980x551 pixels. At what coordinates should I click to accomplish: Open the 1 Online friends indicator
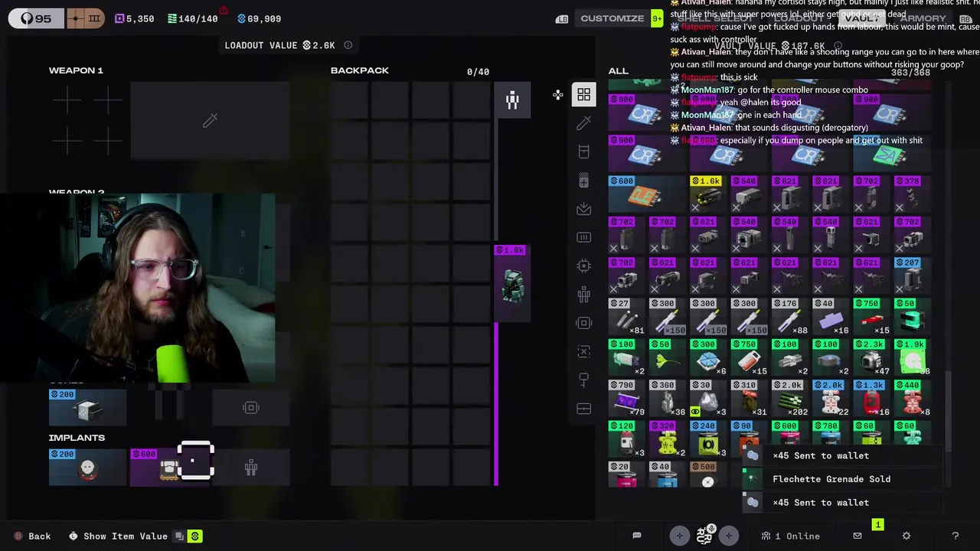click(x=790, y=536)
